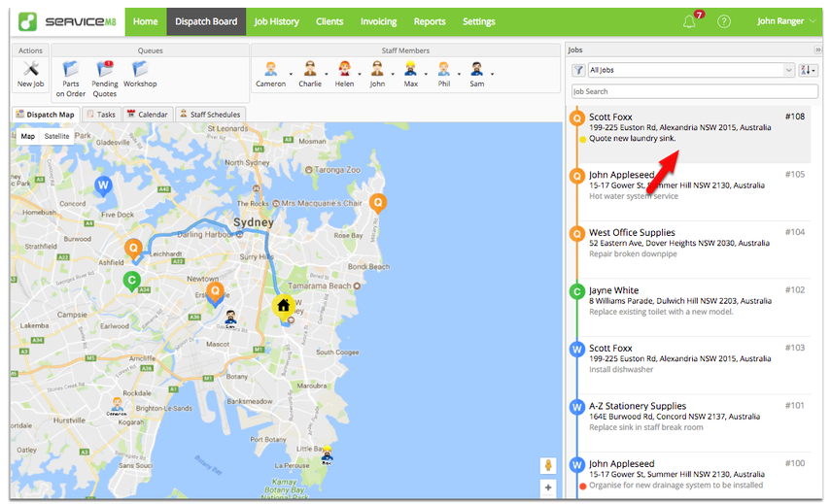Switch map to Satellite view

point(56,136)
